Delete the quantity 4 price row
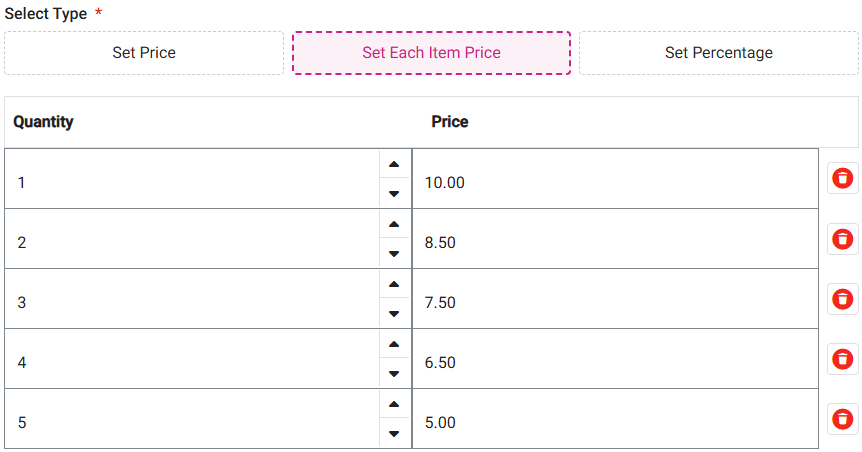The height and width of the screenshot is (452, 862). 843,359
